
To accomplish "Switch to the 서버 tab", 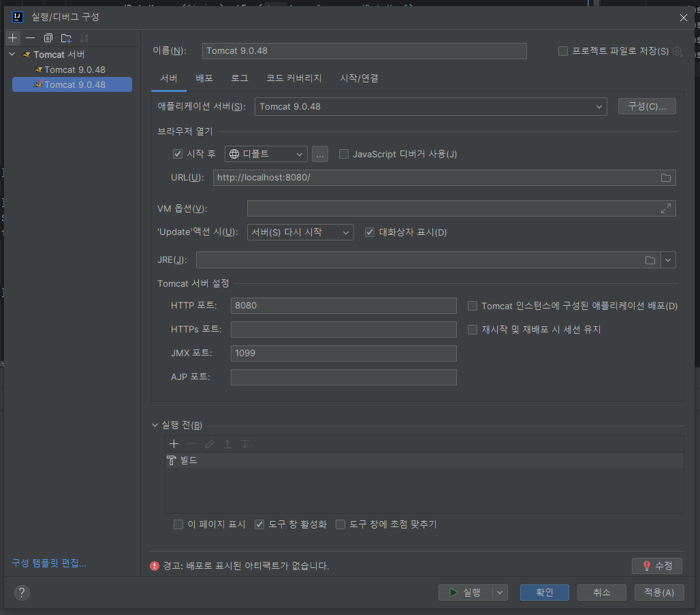I will point(169,78).
